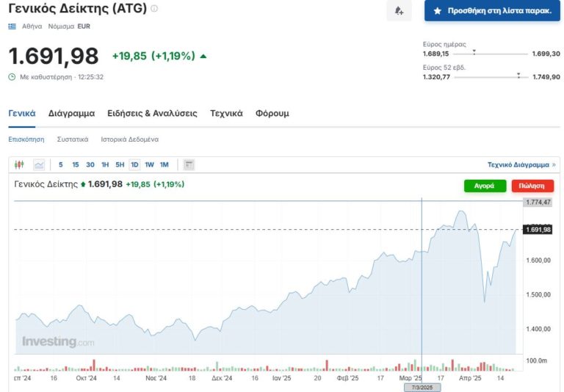The image size is (564, 392).
Task: Click the news toggle icon in chart toolbar
Action: [189, 164]
